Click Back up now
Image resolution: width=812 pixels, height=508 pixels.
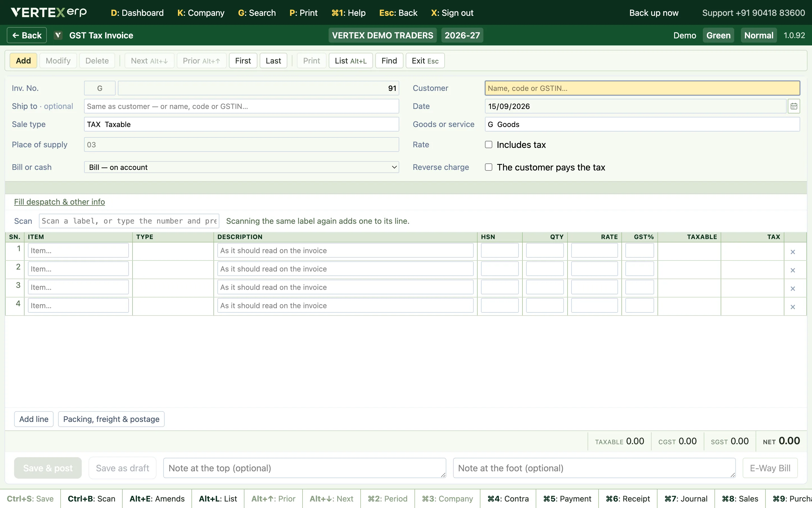pos(654,13)
